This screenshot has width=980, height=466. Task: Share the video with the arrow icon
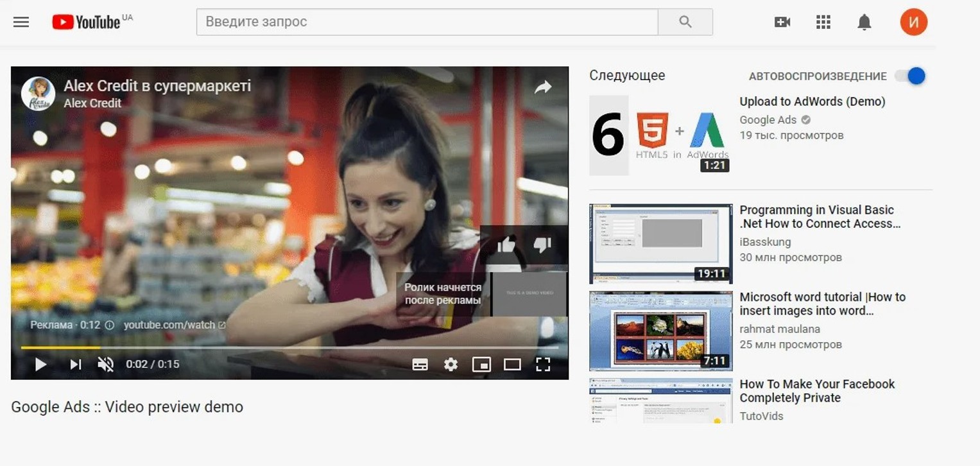(x=543, y=87)
